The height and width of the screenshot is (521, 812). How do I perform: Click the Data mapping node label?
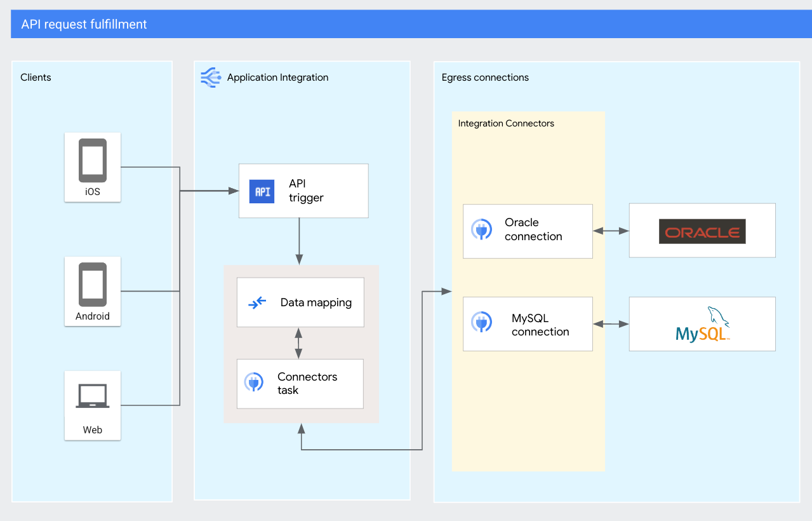click(317, 302)
